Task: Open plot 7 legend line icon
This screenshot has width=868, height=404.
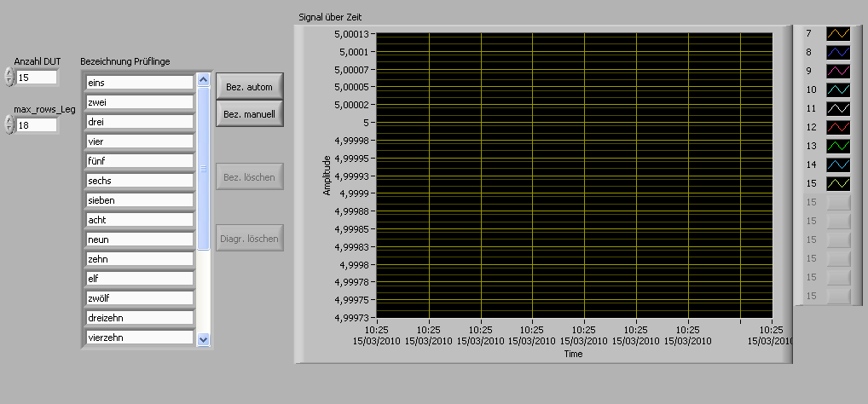Action: [838, 33]
